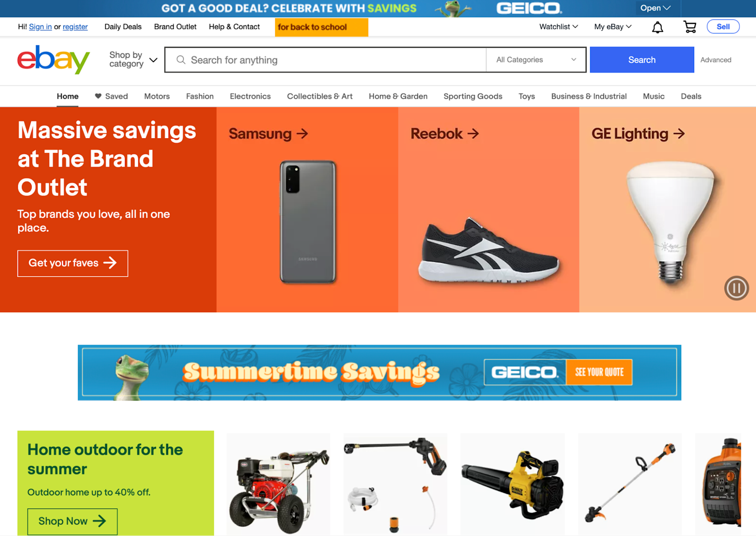Click the magnifier icon in search box

point(181,60)
